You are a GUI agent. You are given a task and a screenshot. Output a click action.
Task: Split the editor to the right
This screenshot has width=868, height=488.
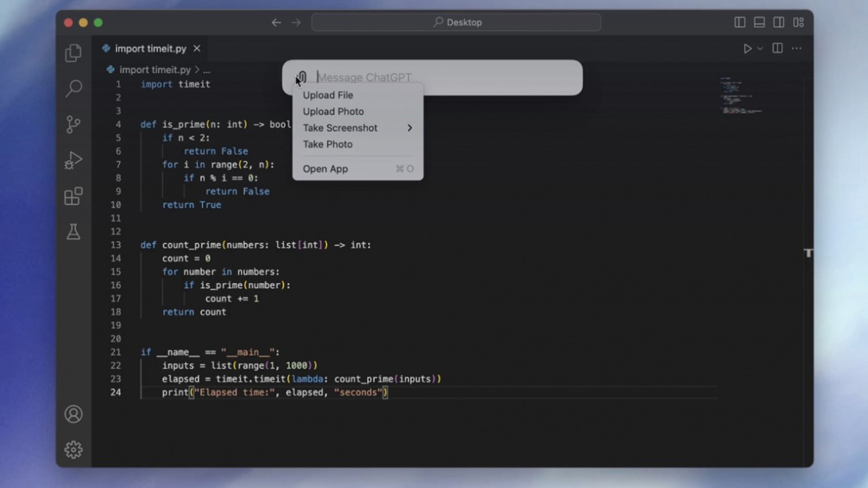(x=777, y=48)
